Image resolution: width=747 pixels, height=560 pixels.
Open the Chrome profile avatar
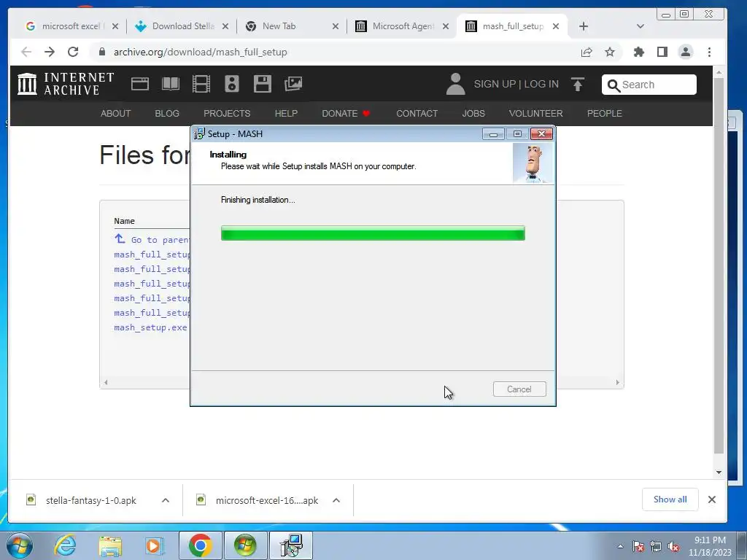click(686, 52)
